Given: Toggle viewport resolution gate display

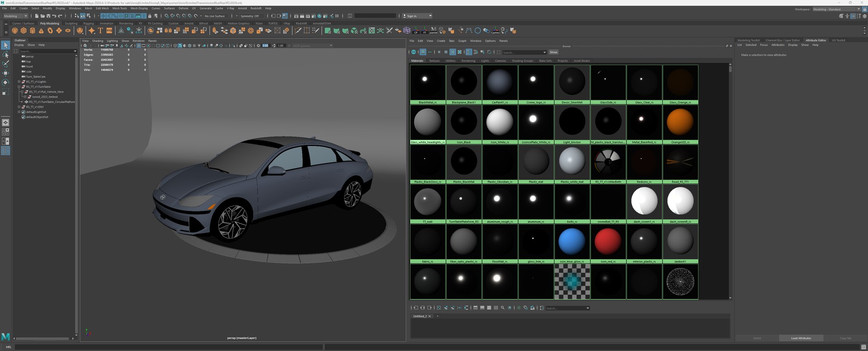Looking at the screenshot, I should (148, 46).
